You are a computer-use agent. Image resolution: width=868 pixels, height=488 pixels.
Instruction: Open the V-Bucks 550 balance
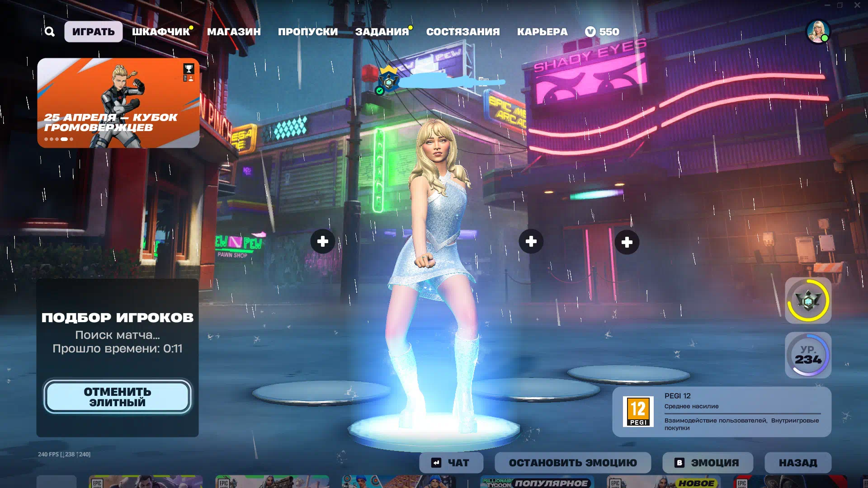pos(602,32)
